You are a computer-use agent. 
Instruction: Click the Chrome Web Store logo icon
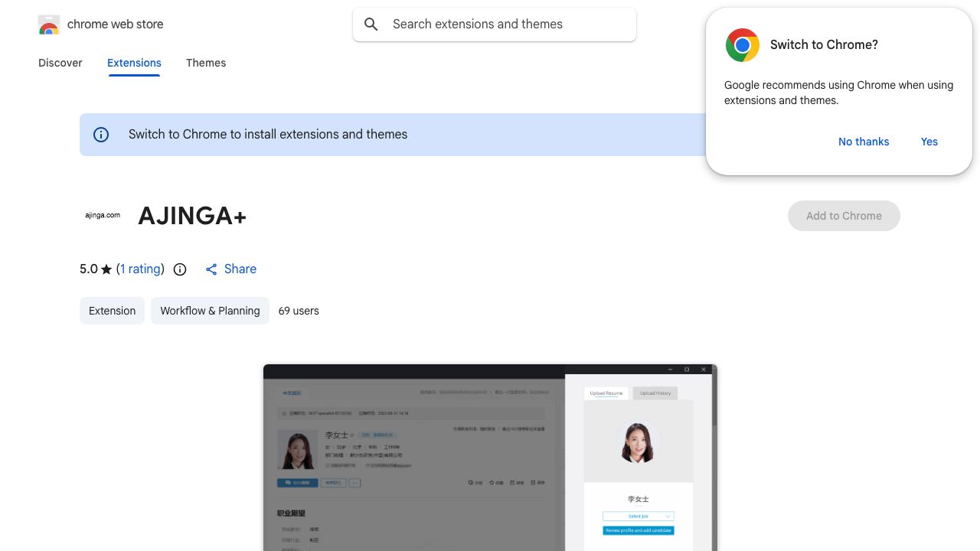pyautogui.click(x=49, y=24)
